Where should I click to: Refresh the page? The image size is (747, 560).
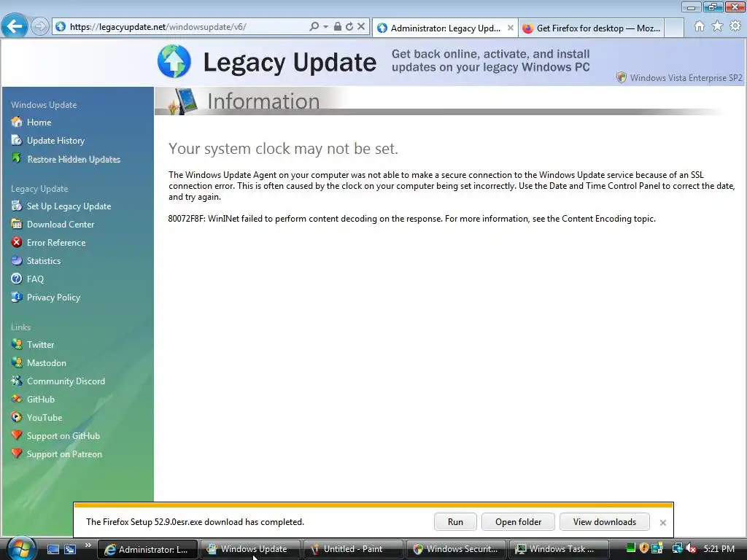tap(349, 27)
